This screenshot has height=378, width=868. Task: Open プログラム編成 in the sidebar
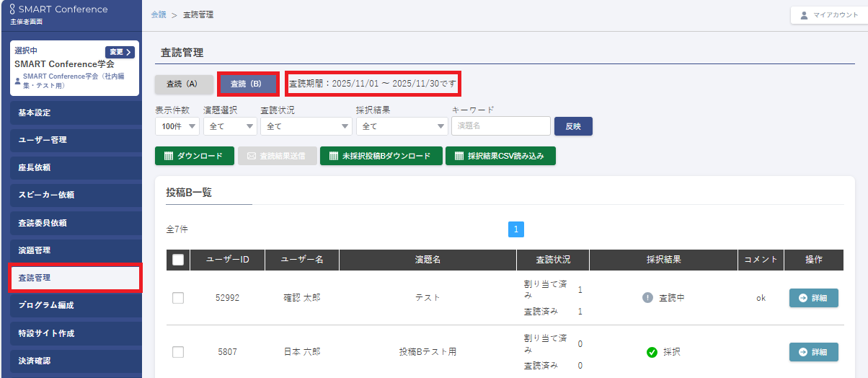click(75, 305)
